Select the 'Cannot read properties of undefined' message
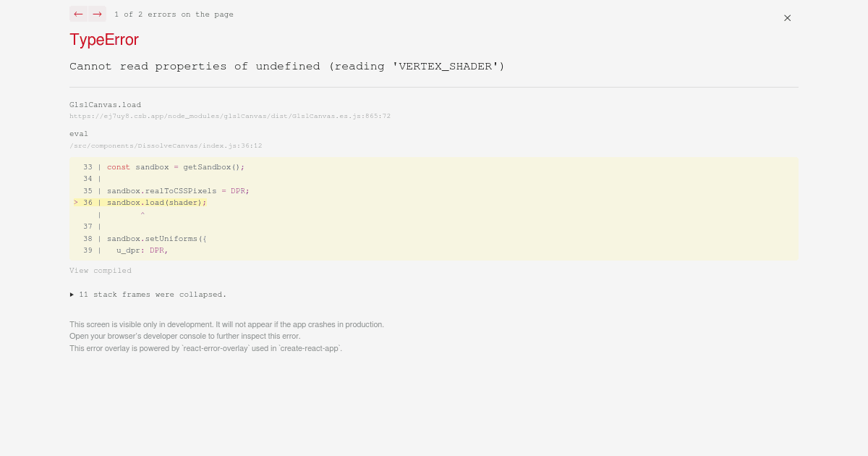Image resolution: width=868 pixels, height=456 pixels. point(287,66)
